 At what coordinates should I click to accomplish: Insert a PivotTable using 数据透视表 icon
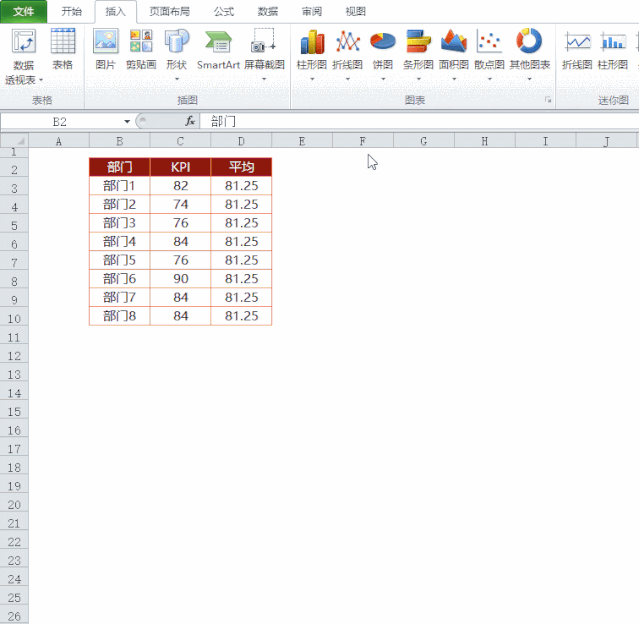(x=24, y=41)
